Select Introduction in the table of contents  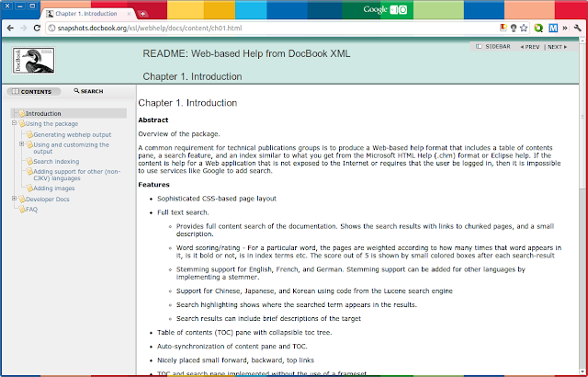pyautogui.click(x=43, y=113)
